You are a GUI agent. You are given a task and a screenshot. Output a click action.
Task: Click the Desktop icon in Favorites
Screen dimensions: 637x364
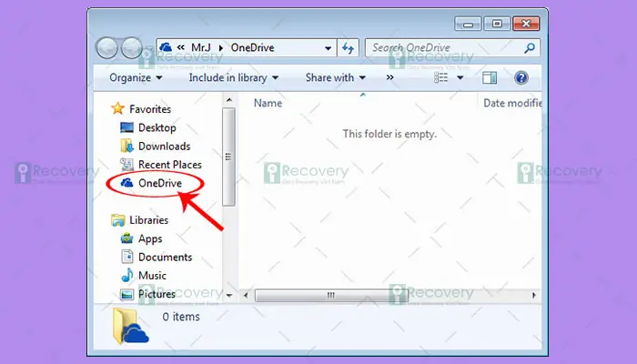click(126, 127)
